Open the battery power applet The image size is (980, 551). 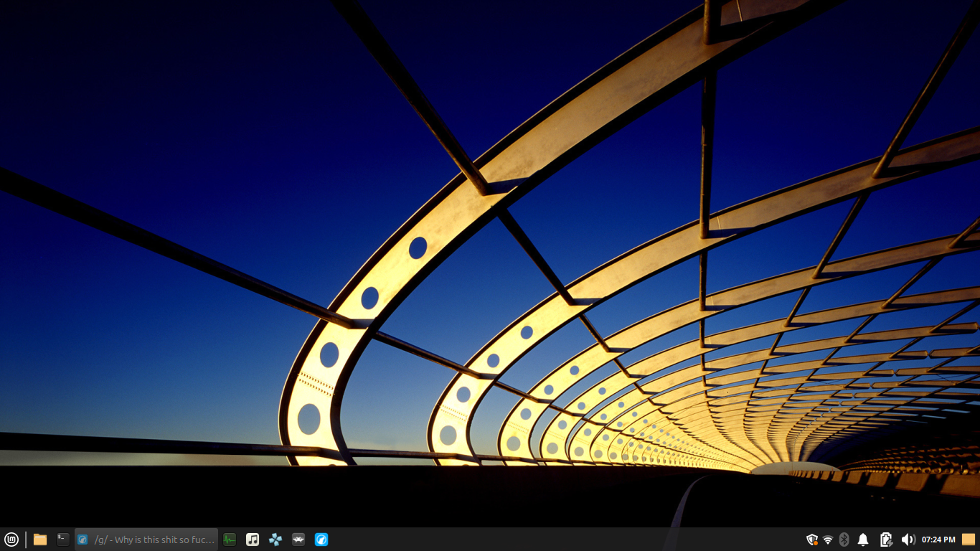886,540
